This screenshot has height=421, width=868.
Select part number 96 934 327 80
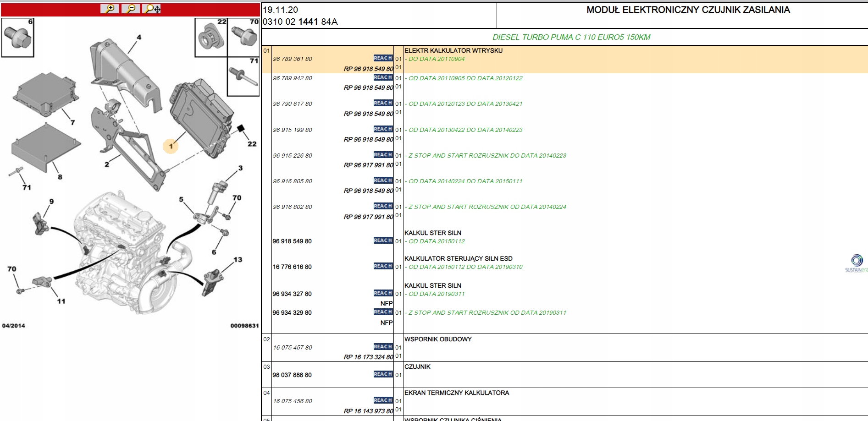click(x=292, y=294)
